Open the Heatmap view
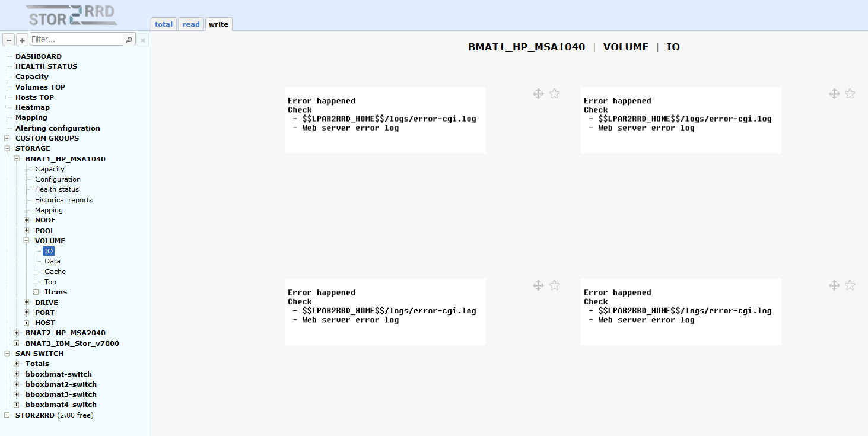The height and width of the screenshot is (436, 868). pyautogui.click(x=33, y=107)
